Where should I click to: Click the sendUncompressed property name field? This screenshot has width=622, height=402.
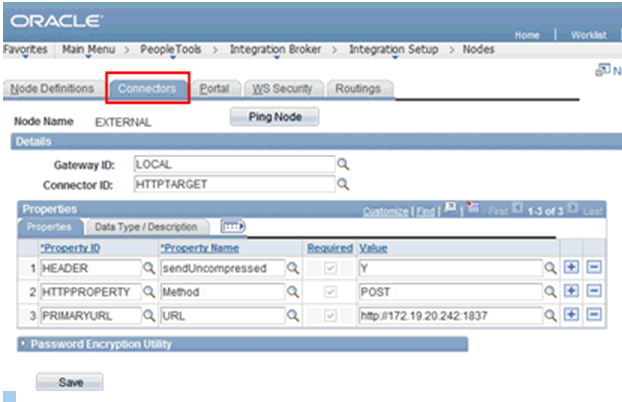[223, 268]
